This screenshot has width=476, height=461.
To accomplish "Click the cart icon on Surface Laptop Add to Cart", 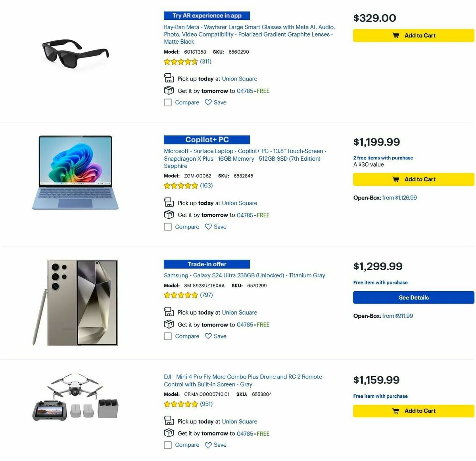I will click(x=396, y=179).
